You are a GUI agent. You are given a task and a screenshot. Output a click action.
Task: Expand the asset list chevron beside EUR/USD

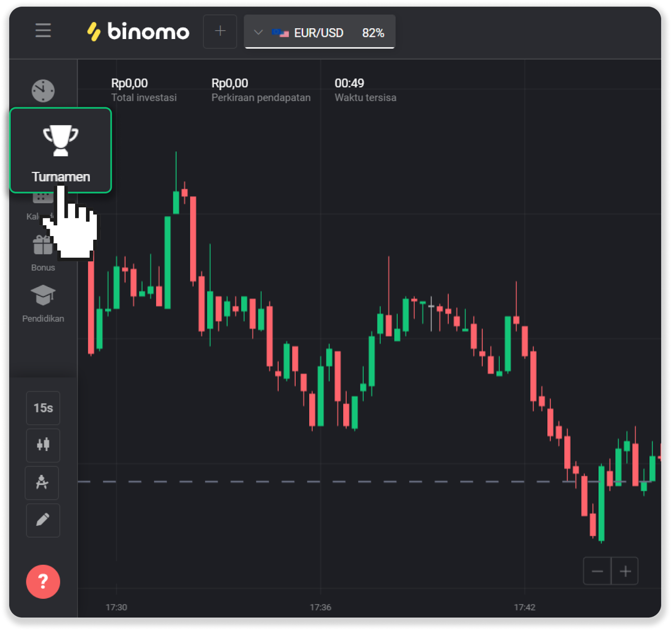coord(258,32)
